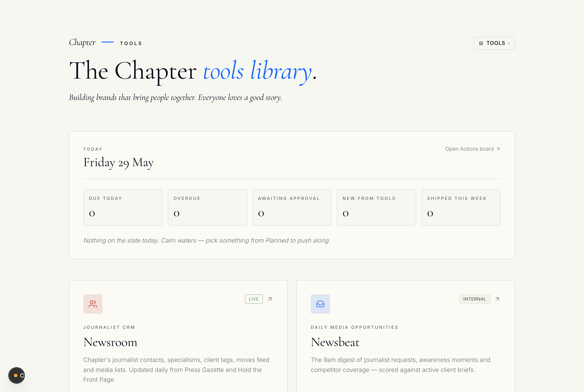584x392 pixels.
Task: Open the TOOLS dropdown menu
Action: click(494, 43)
